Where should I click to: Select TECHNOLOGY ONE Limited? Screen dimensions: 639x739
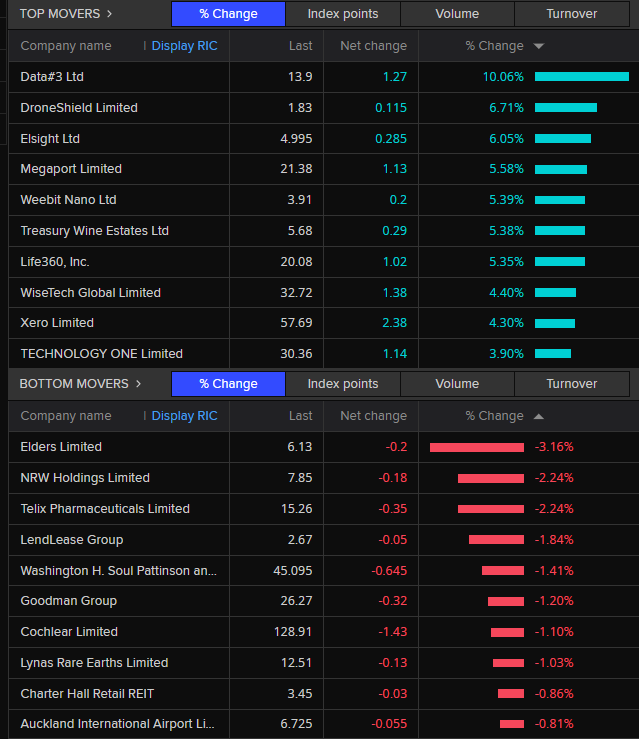point(101,354)
